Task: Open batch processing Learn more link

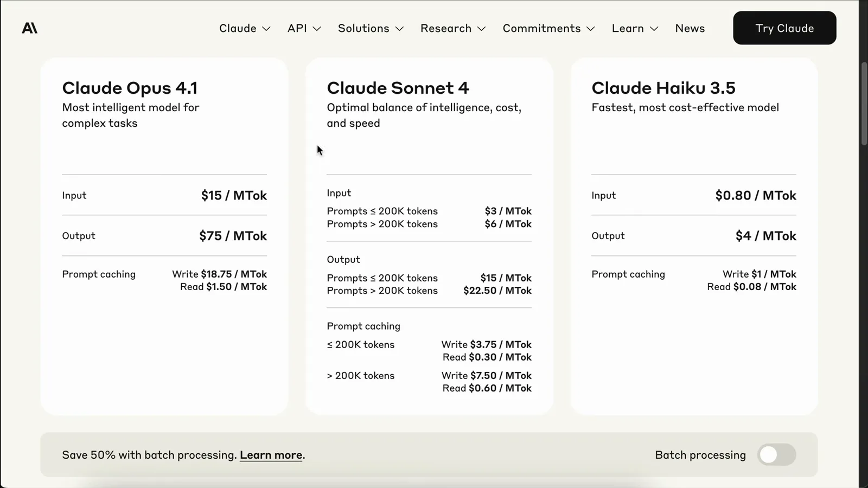Action: click(271, 455)
